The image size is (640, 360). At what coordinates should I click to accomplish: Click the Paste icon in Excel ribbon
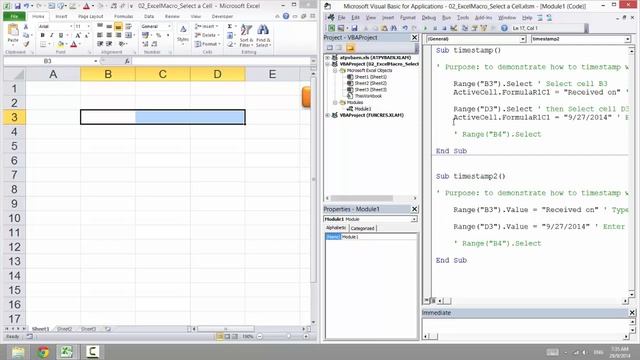tap(13, 30)
